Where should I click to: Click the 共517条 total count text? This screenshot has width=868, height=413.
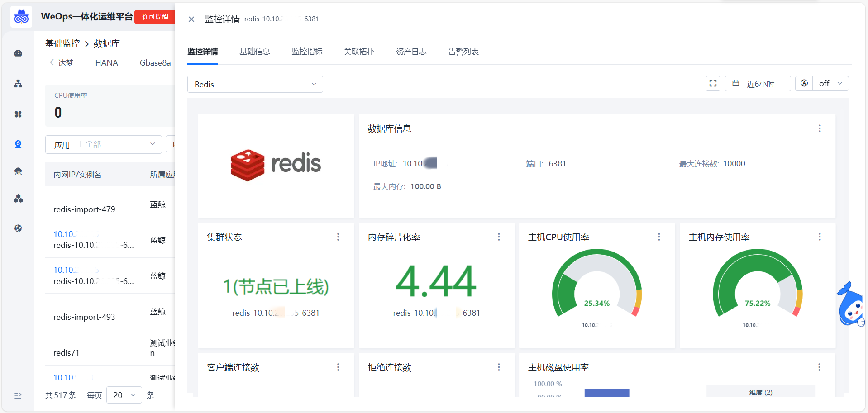tap(61, 395)
